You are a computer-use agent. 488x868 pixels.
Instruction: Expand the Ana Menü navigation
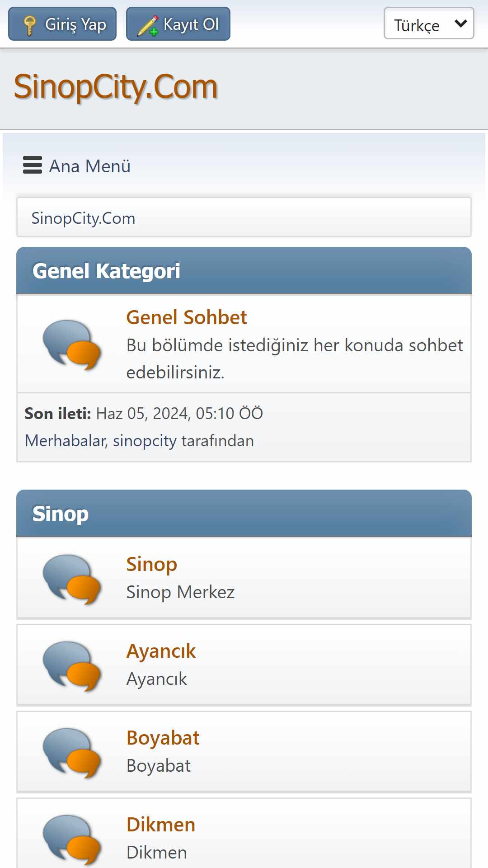click(77, 166)
